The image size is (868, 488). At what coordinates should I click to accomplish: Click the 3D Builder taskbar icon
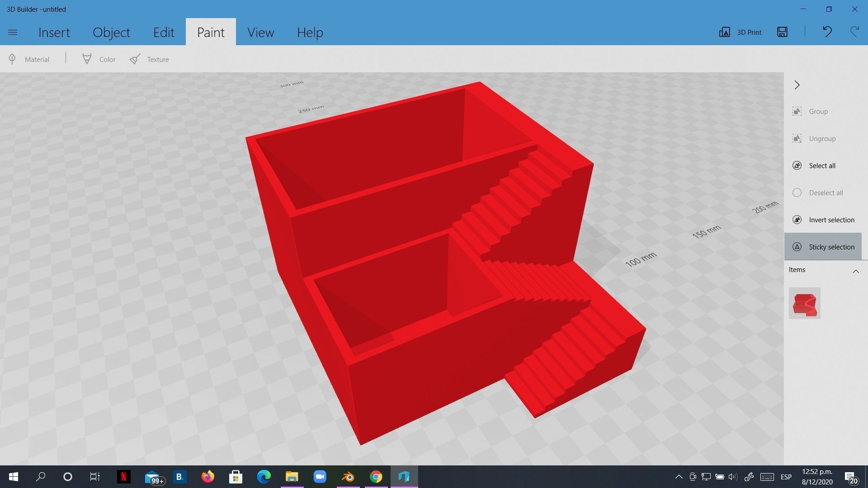(404, 477)
